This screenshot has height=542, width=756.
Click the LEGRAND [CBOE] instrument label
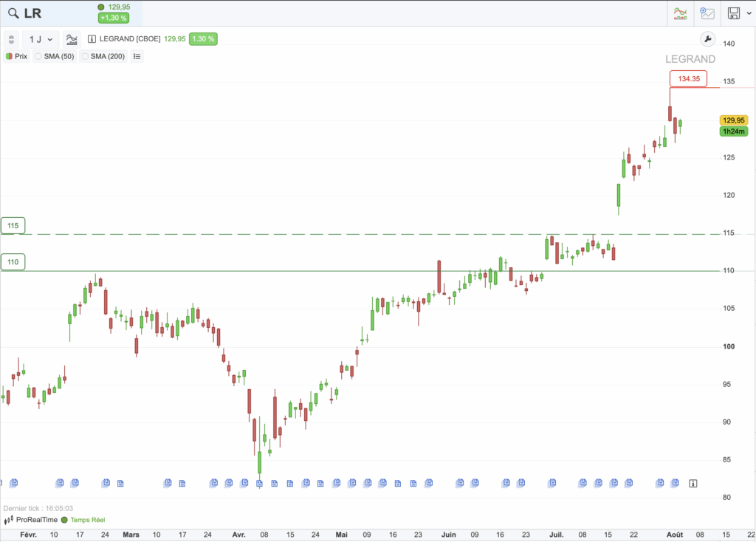(128, 39)
